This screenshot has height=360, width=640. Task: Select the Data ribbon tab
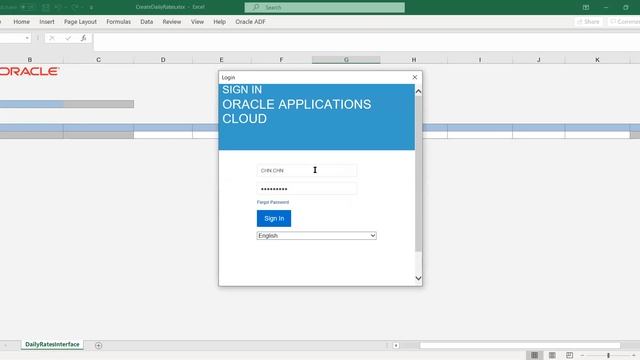point(147,22)
